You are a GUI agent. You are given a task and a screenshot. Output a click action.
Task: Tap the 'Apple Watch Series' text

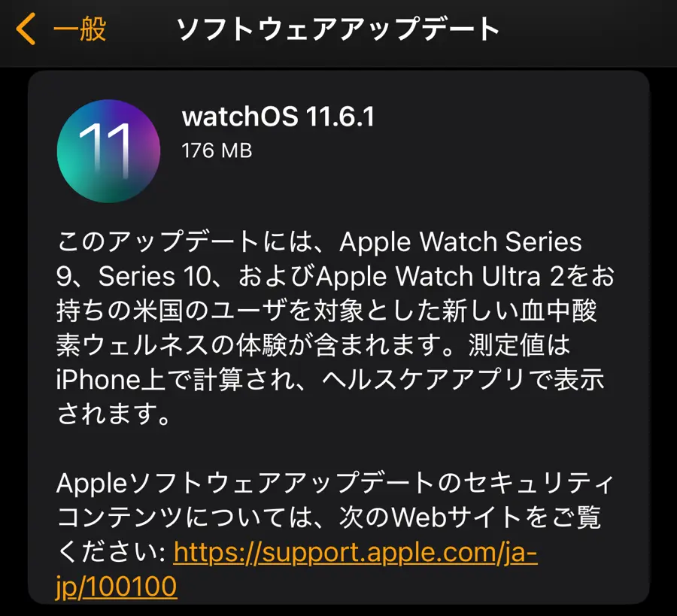point(460,241)
